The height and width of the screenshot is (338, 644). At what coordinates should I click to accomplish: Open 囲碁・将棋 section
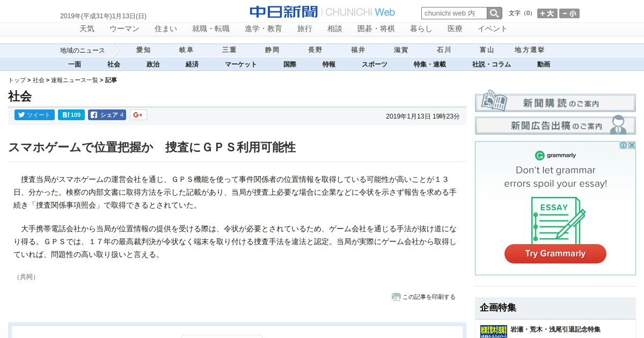pos(376,29)
